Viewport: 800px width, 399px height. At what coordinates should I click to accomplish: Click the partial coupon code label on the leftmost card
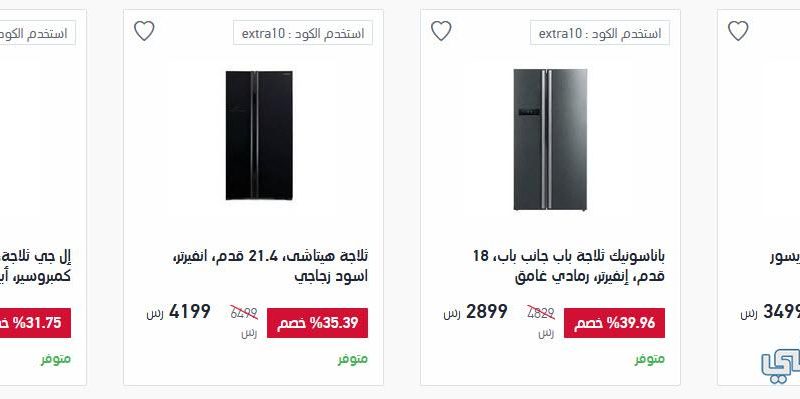pyautogui.click(x=38, y=33)
